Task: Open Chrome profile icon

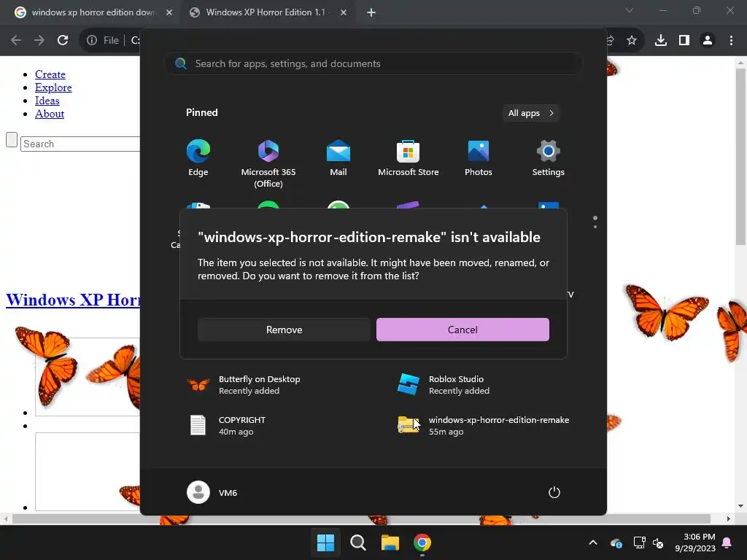Action: coord(708,40)
